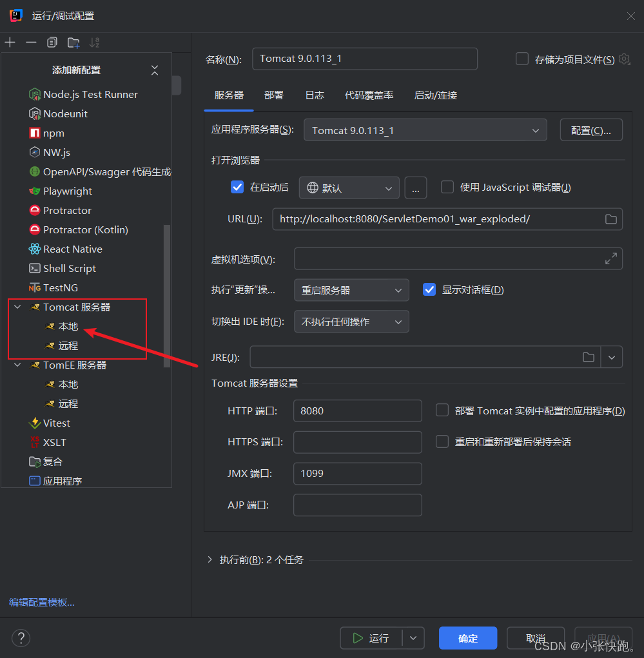Enable 部署 Tomcat 实例中配置的应用程序 checkbox
This screenshot has height=658, width=644.
[x=442, y=410]
